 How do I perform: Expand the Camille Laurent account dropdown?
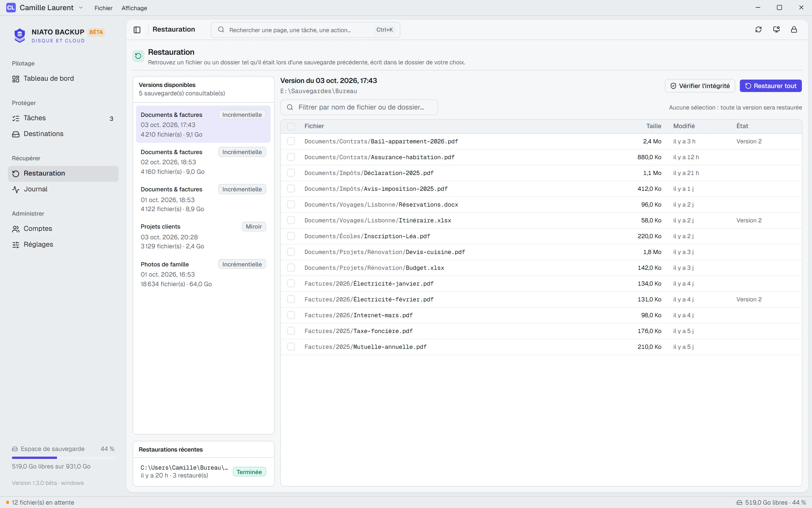81,8
